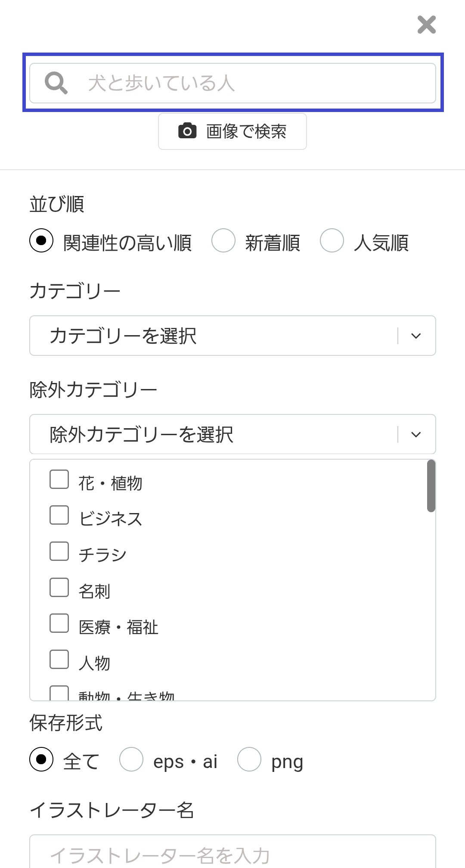Check the ビジネス exclusion checkbox
Viewport: 465px width, 868px height.
59,515
